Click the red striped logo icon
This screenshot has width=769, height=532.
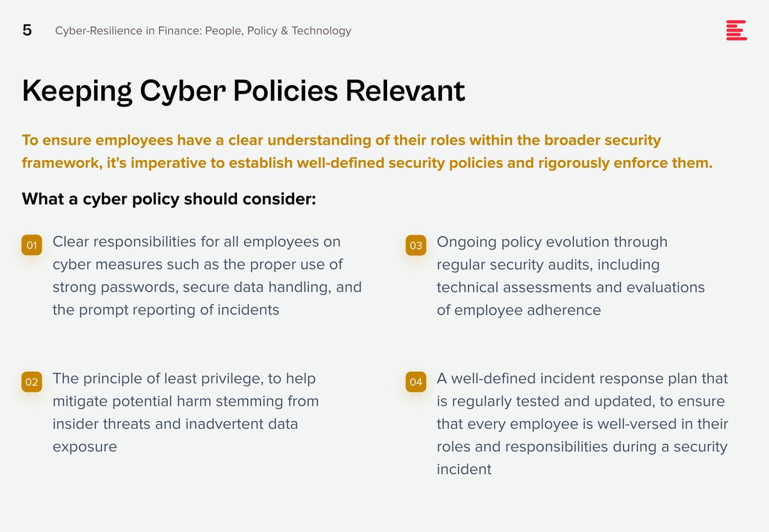736,30
